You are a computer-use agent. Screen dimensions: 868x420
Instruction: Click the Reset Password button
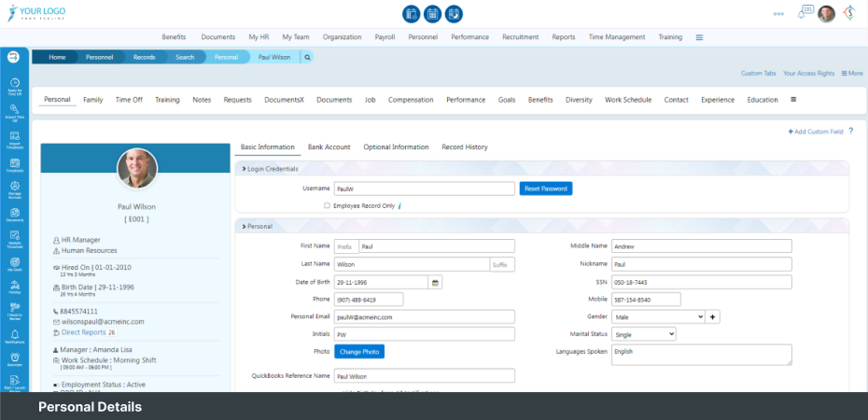[546, 189]
